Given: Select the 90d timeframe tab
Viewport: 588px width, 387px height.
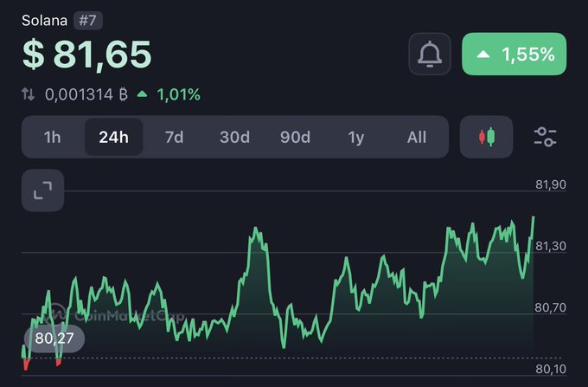Looking at the screenshot, I should click(296, 137).
